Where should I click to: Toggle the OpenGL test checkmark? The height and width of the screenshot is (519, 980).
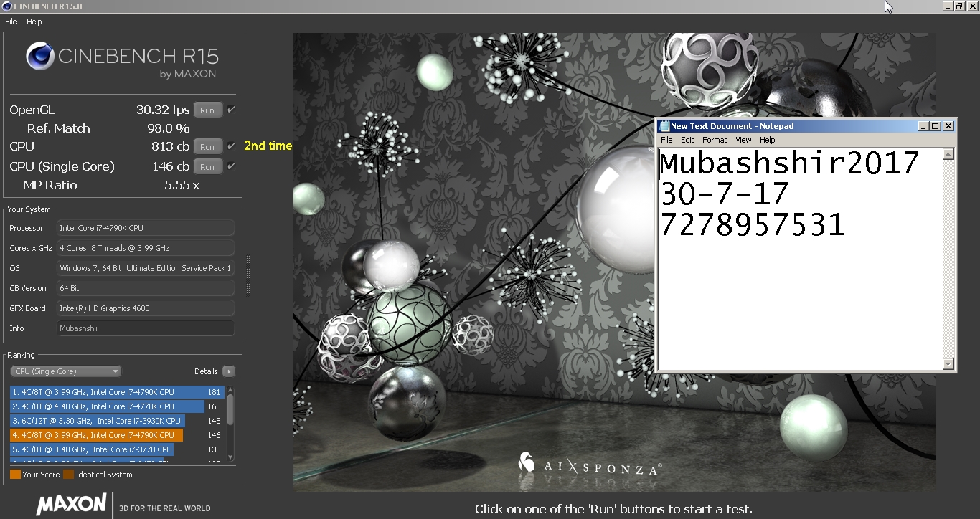(231, 110)
